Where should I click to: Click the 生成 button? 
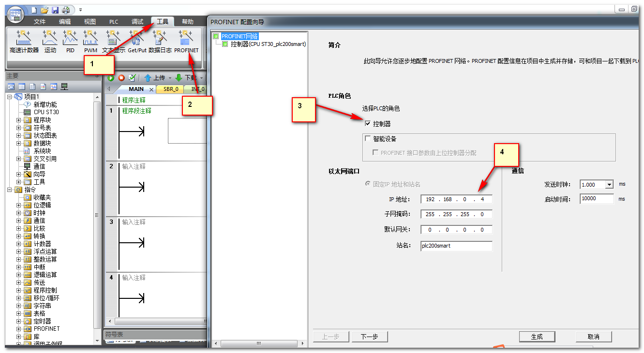(x=537, y=337)
